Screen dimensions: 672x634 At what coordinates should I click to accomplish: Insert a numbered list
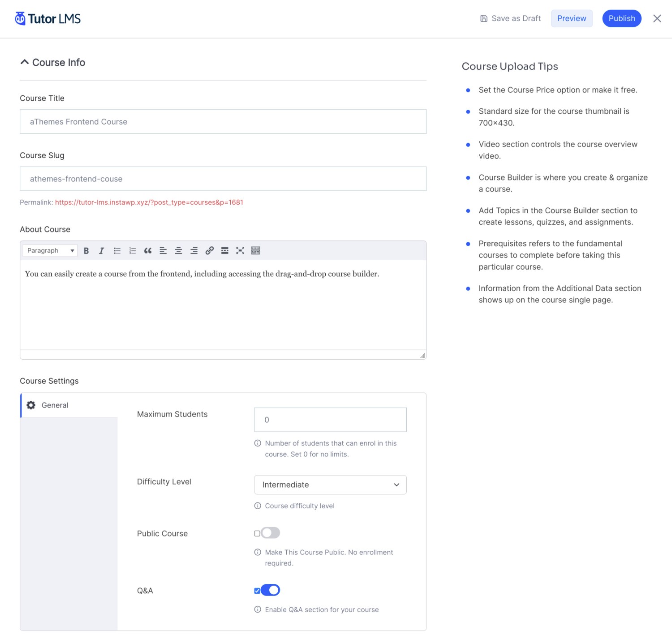133,251
